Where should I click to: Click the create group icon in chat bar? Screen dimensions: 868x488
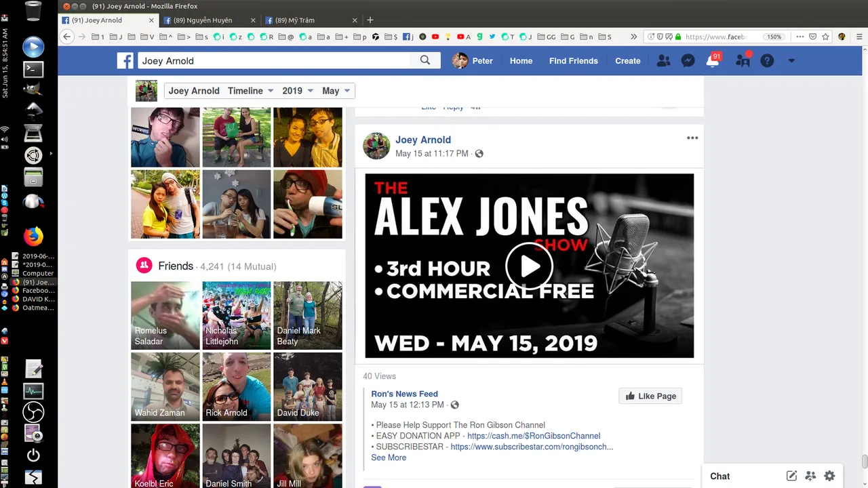click(810, 476)
